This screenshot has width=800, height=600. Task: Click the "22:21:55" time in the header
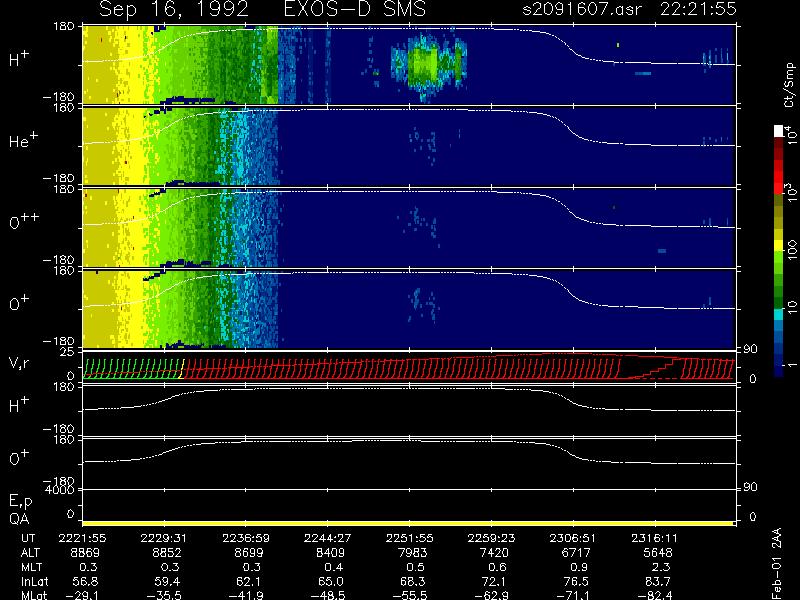click(698, 9)
